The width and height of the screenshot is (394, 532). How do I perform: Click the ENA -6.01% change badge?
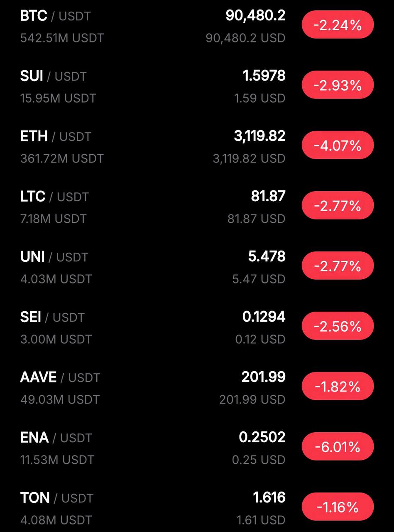(x=338, y=447)
